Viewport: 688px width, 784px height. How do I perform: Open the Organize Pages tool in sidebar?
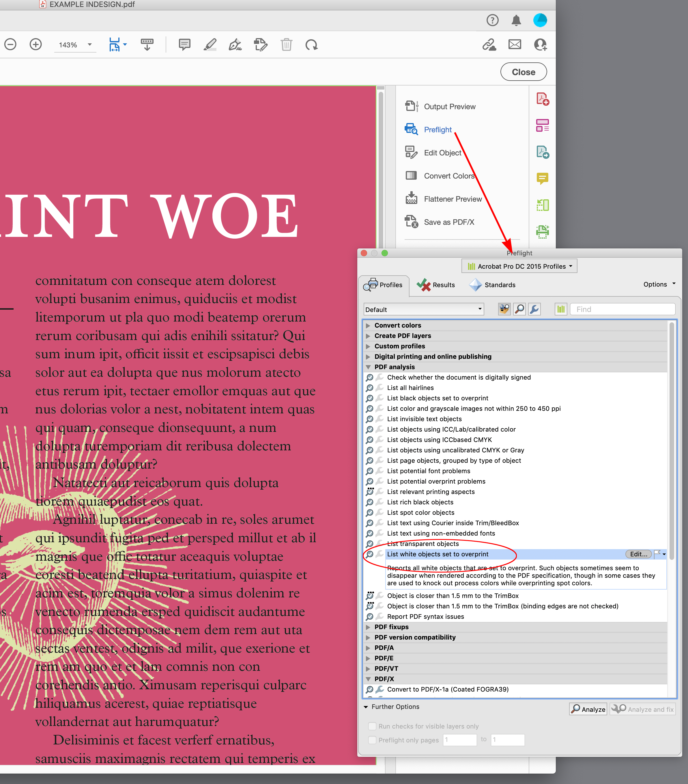(542, 125)
